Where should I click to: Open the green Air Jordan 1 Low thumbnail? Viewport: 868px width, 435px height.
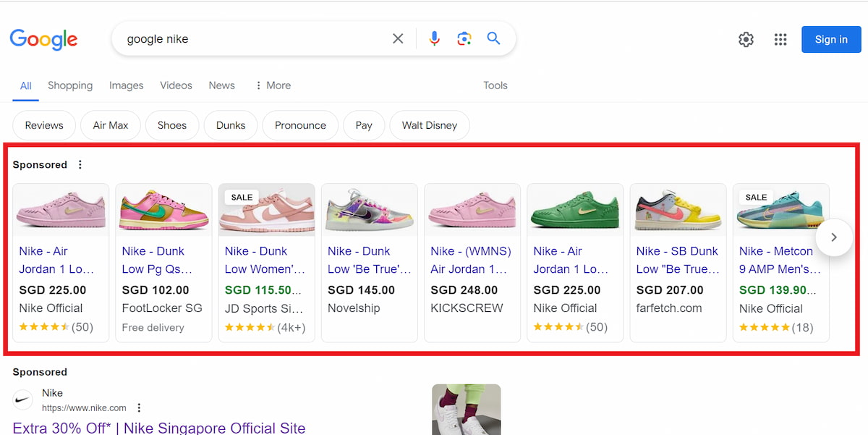[x=574, y=210]
